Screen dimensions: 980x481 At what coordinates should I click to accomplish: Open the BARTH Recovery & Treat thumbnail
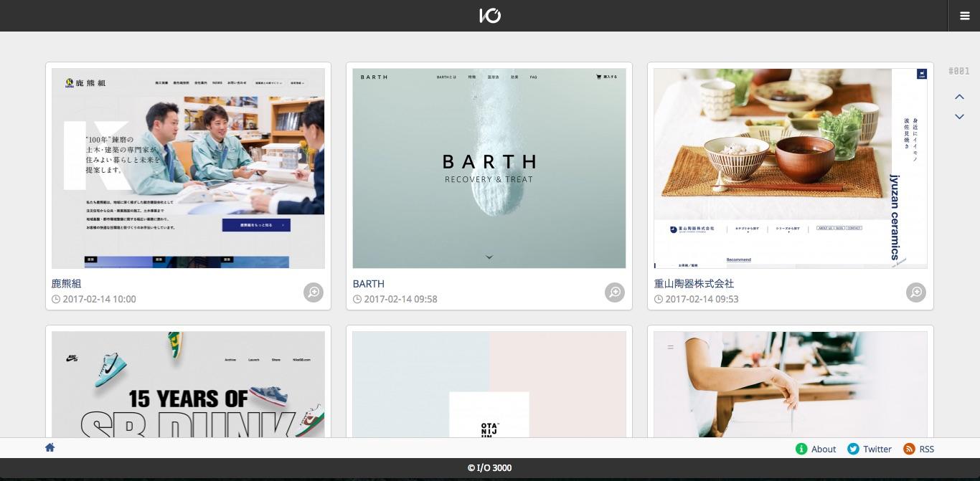tap(489, 168)
